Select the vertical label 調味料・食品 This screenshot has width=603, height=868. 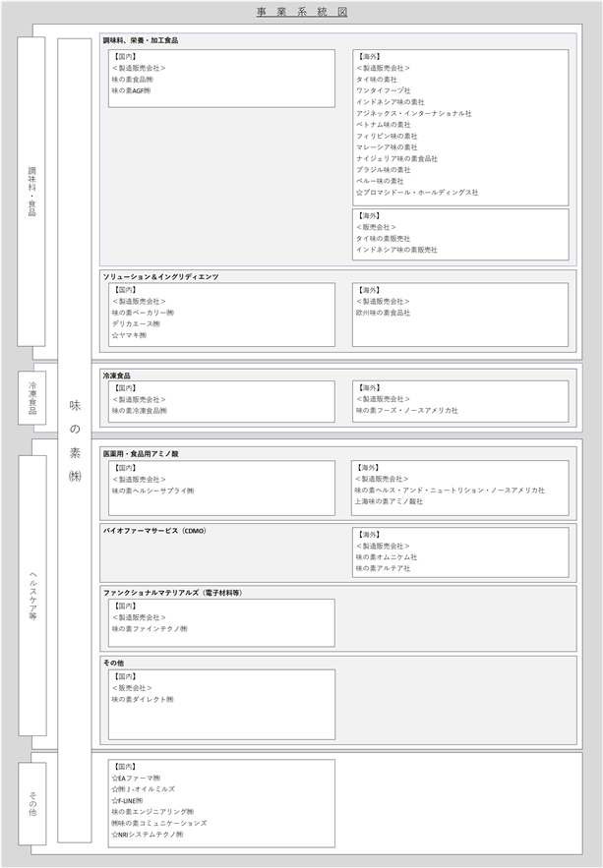(x=32, y=191)
